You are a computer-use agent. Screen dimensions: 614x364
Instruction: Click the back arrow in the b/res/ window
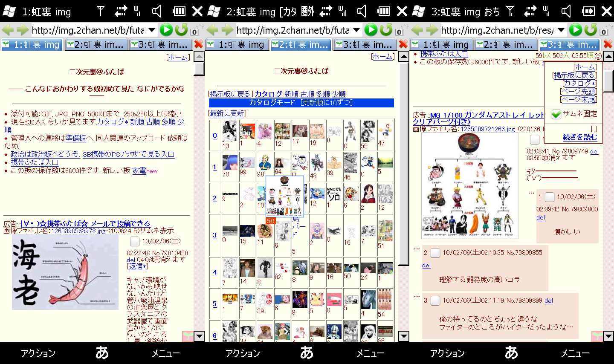coord(417,30)
